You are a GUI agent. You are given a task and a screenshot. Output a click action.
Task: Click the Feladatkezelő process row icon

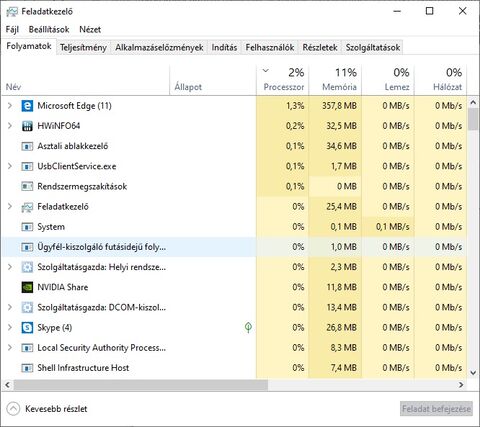(x=27, y=207)
